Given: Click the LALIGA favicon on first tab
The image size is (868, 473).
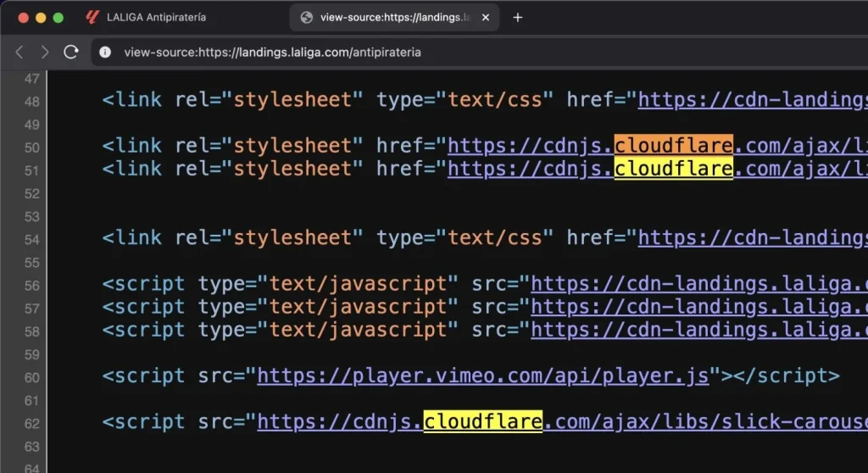Looking at the screenshot, I should [92, 17].
